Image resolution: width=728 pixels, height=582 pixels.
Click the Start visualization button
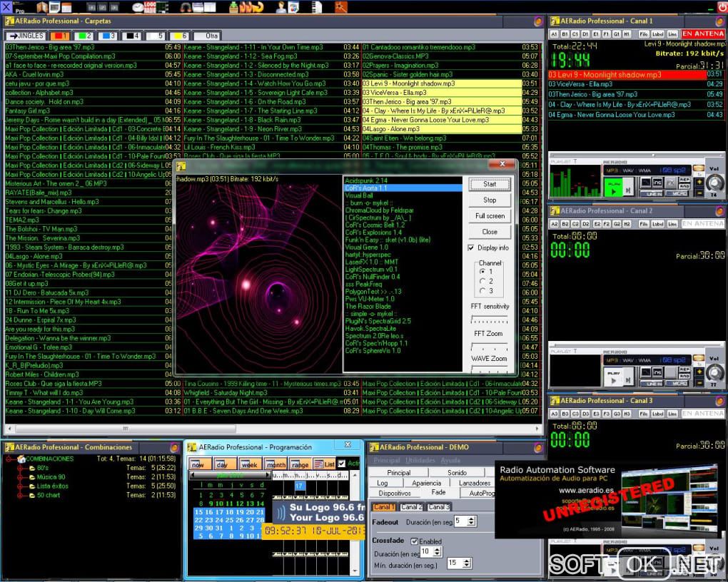490,184
